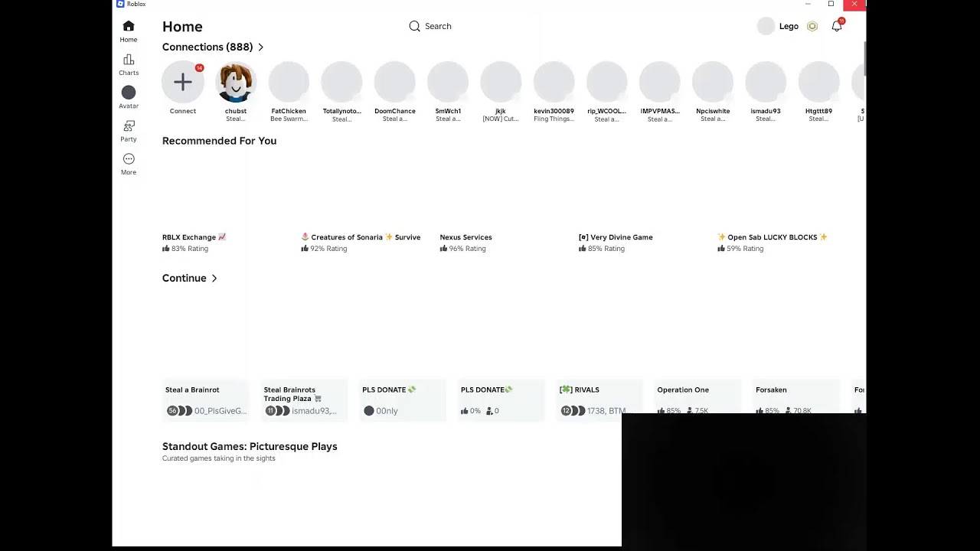
Task: Expand Connections (888) chevron
Action: 261,47
